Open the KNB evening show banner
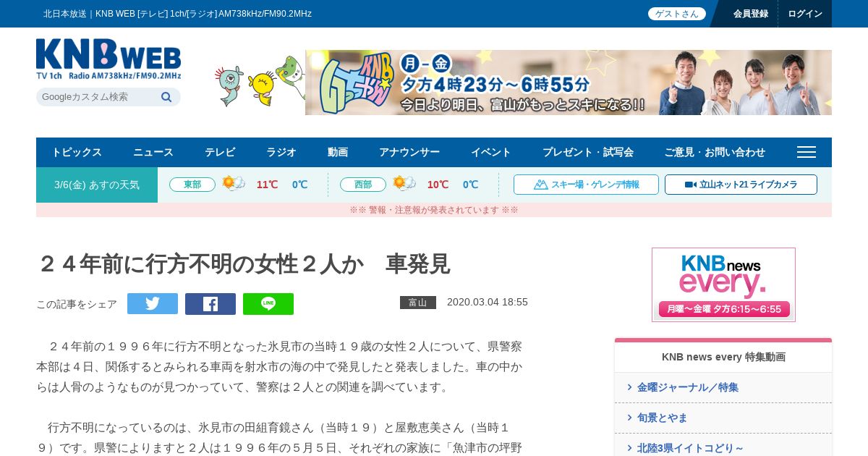The image size is (868, 456). 569,83
